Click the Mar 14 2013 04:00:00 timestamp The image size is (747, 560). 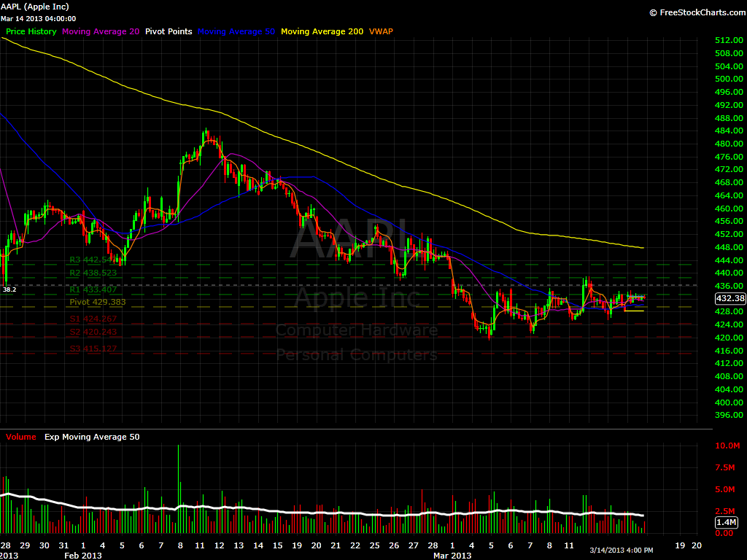38,19
